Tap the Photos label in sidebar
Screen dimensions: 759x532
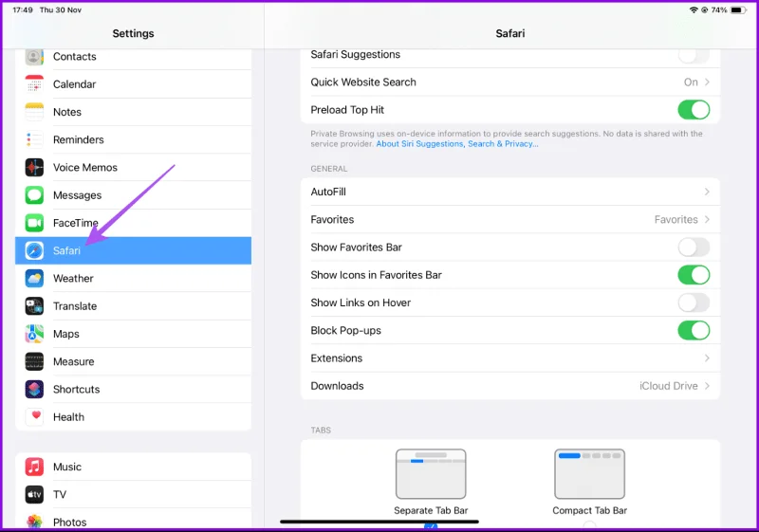click(x=69, y=523)
